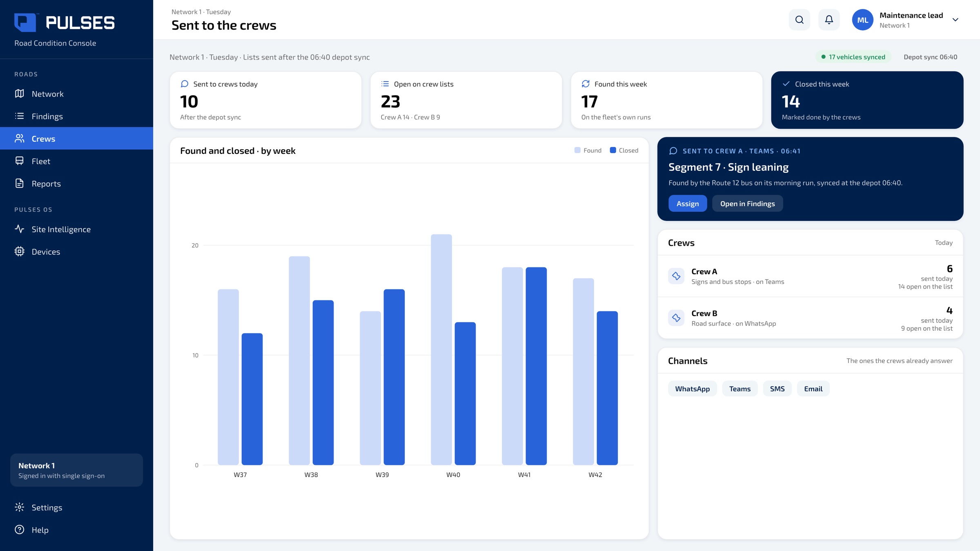The image size is (980, 551).
Task: Open the Network menu item
Action: [77, 93]
